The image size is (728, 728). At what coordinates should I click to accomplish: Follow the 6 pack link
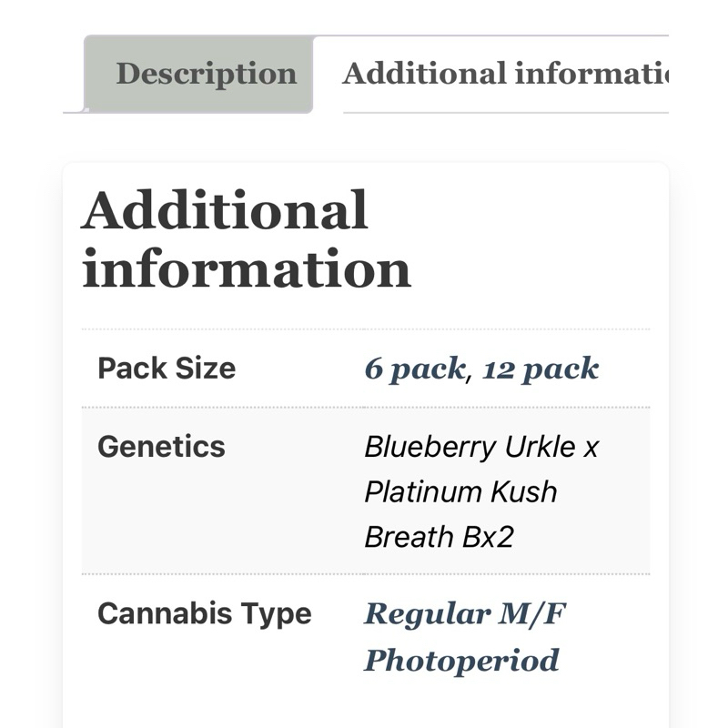[x=415, y=369]
